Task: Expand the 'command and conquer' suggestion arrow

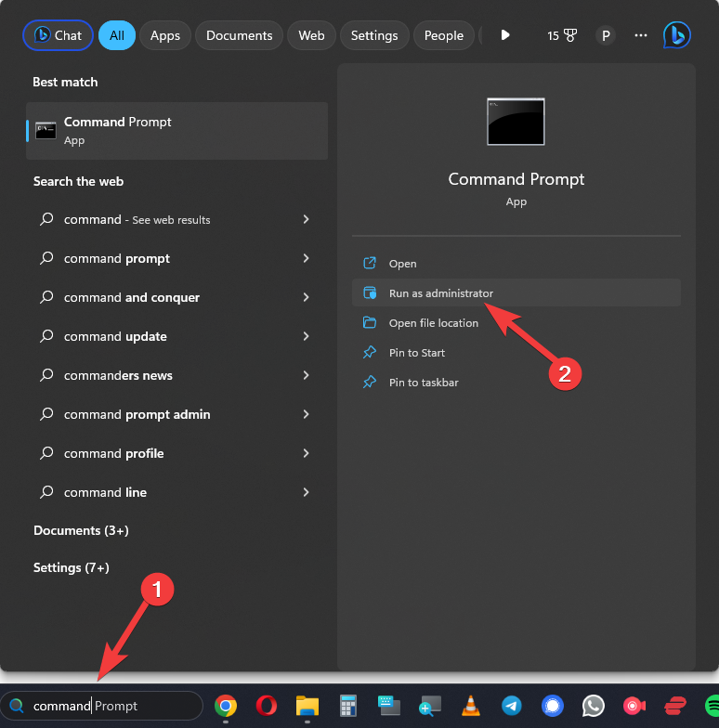Action: coord(306,297)
